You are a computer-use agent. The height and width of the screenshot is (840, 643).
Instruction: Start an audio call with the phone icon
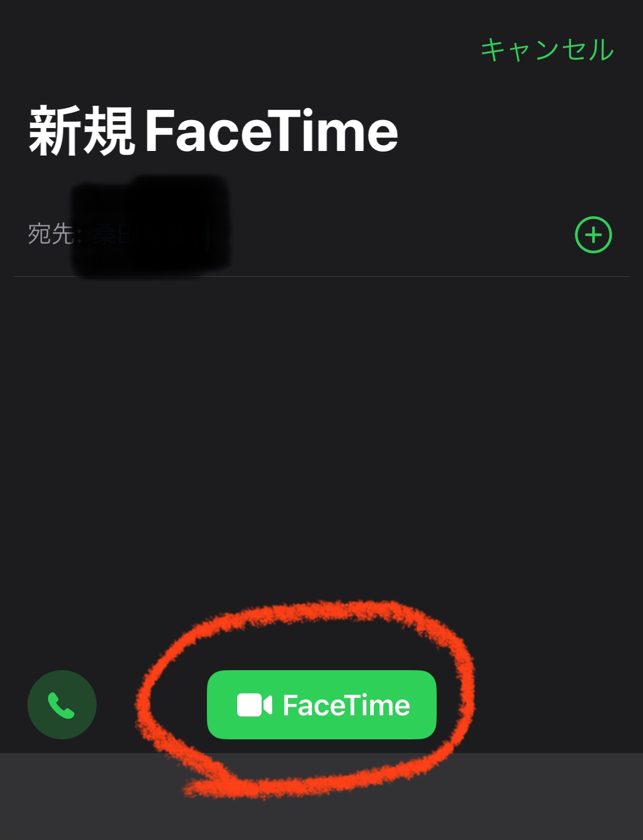62,704
